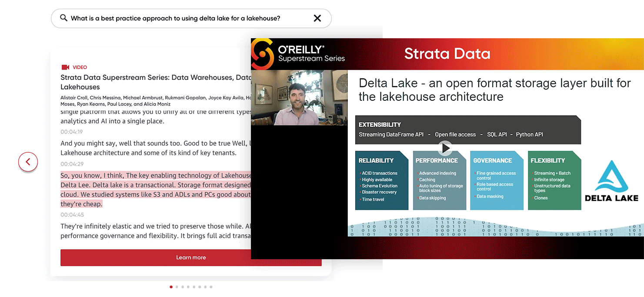Click "Open file access" on the slide
Viewport: 644px width, 297px height.
pos(455,135)
